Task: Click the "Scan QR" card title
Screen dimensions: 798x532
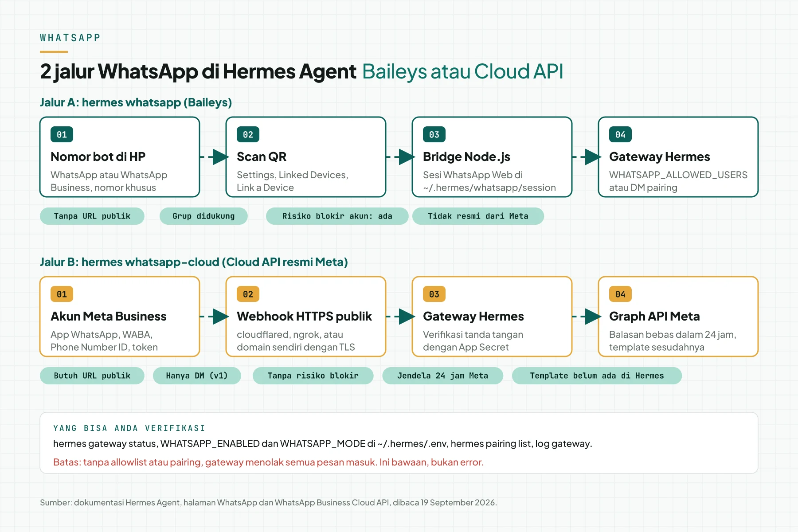Action: coord(262,156)
